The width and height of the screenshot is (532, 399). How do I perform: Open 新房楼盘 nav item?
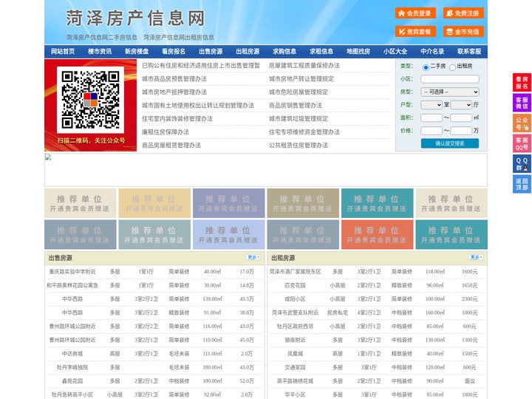pos(137,52)
